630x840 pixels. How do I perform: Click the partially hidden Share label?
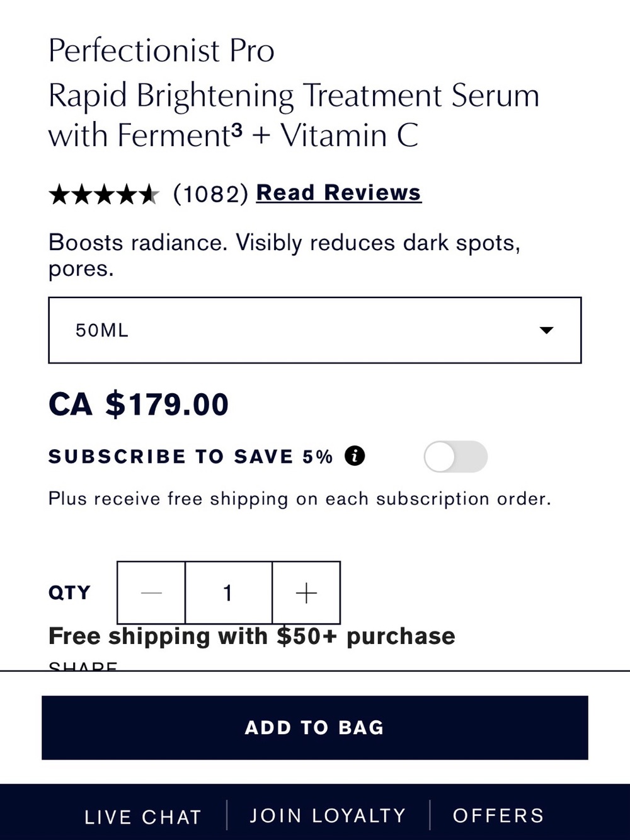83,665
